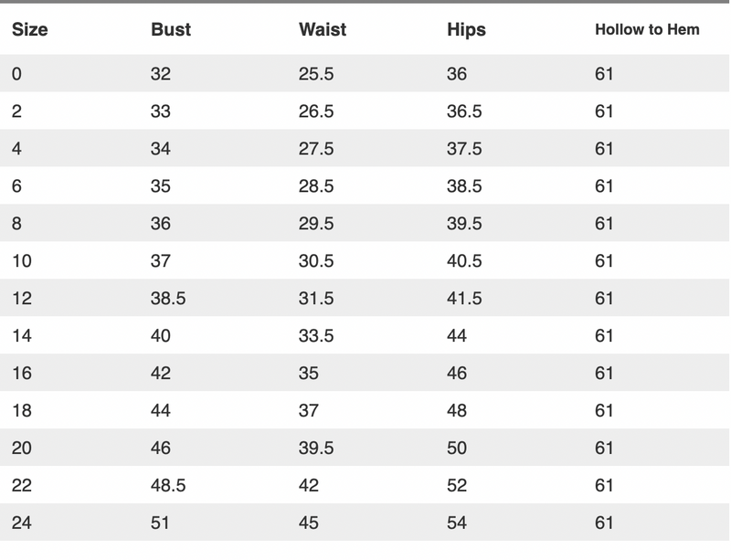Click the Hips column header
The image size is (731, 560).
point(466,29)
